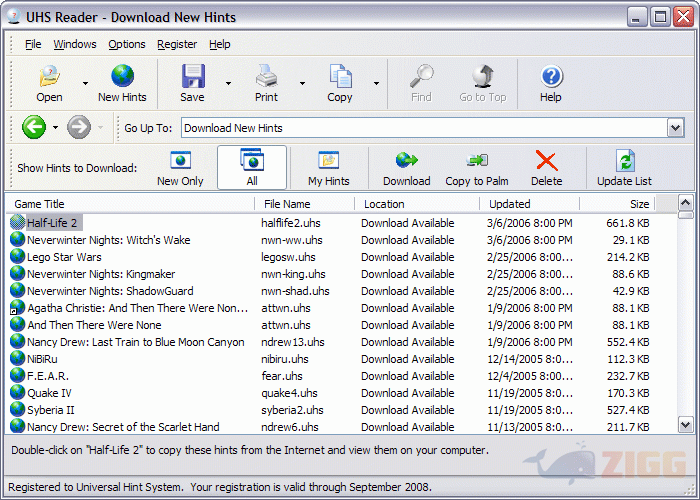Image resolution: width=700 pixels, height=500 pixels.
Task: Click the Download globe arrow icon
Action: pyautogui.click(x=406, y=160)
